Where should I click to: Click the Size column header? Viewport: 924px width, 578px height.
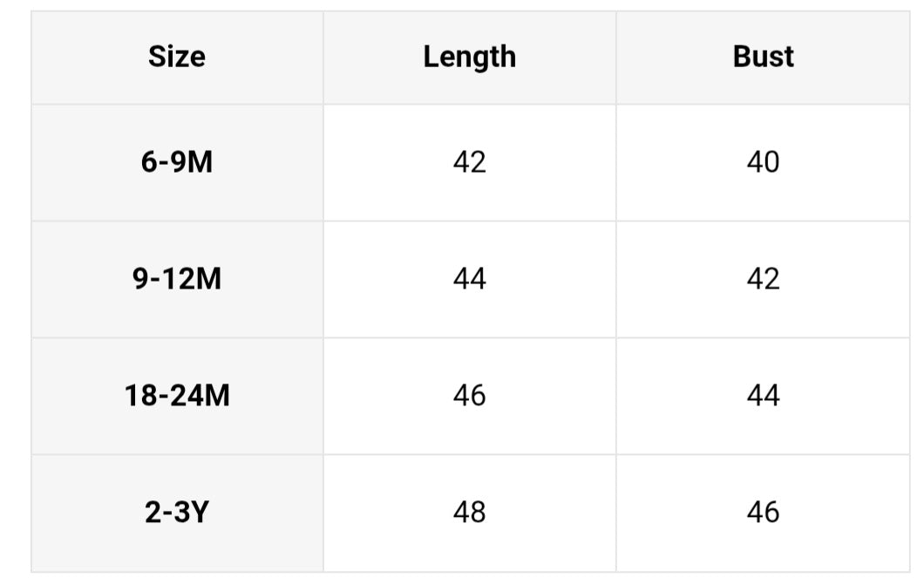click(x=177, y=57)
